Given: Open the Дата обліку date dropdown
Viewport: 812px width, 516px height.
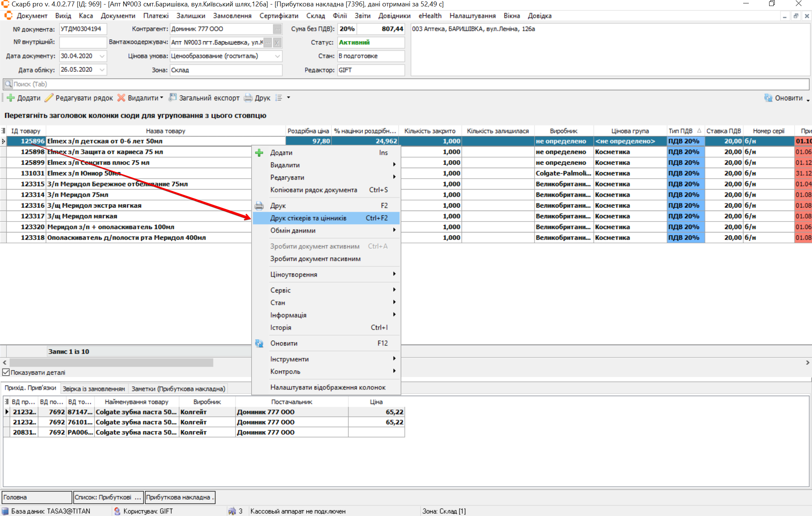Looking at the screenshot, I should tap(102, 70).
